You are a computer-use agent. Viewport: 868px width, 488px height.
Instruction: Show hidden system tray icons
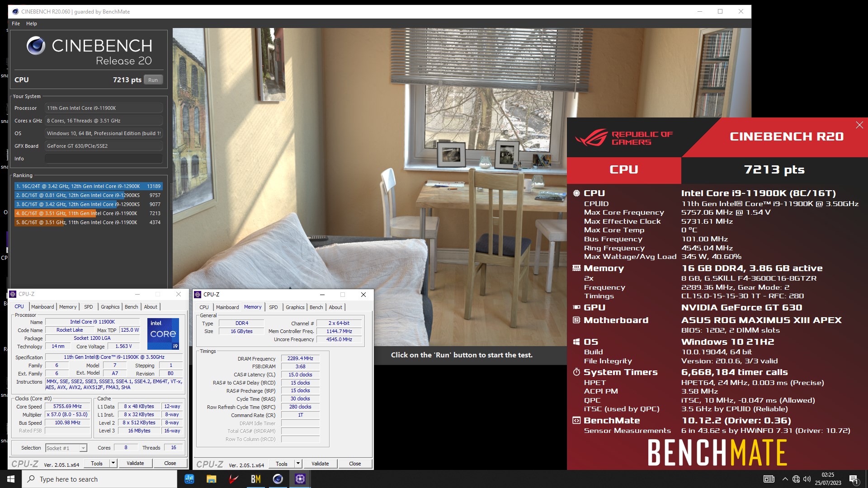pyautogui.click(x=785, y=479)
